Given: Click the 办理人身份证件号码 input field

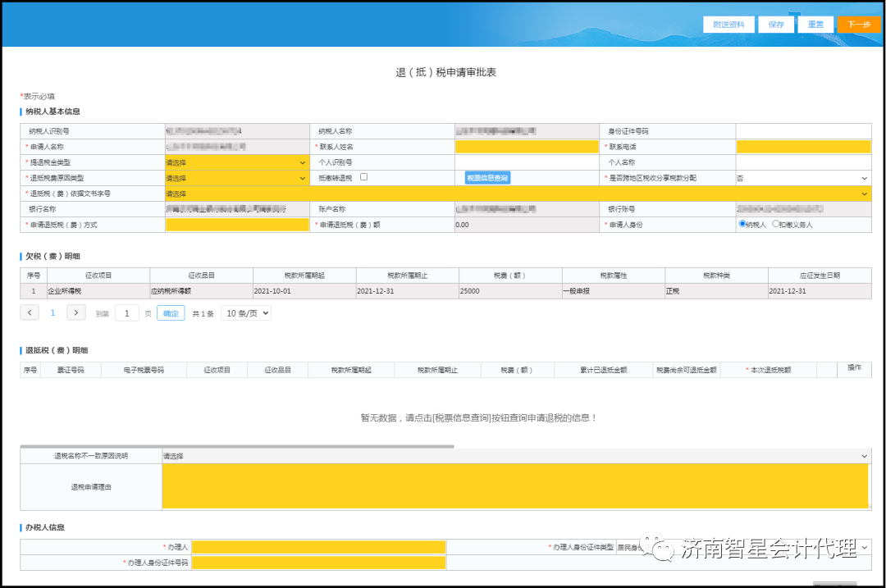Looking at the screenshot, I should [x=318, y=563].
